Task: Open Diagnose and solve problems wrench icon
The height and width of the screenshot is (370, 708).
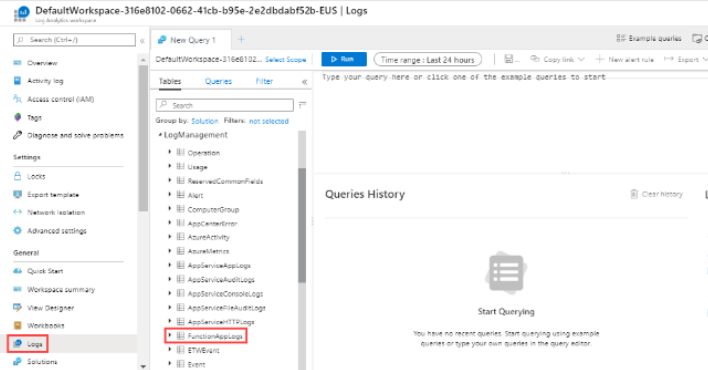Action: (17, 135)
